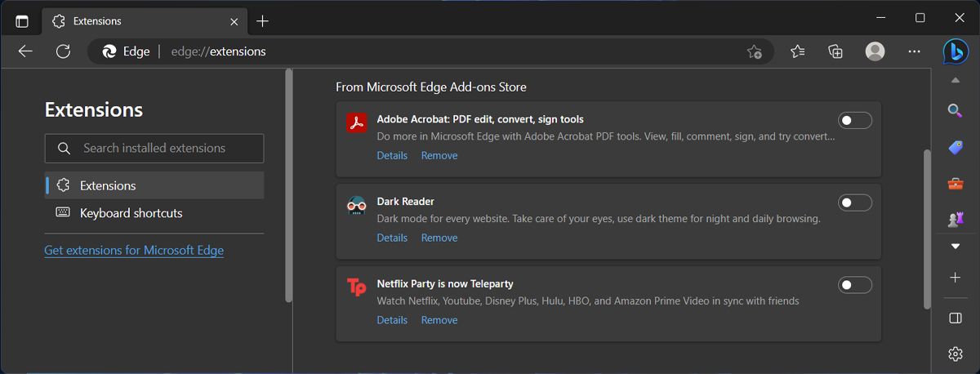
Task: Open sidebar settings gear icon
Action: [x=955, y=354]
